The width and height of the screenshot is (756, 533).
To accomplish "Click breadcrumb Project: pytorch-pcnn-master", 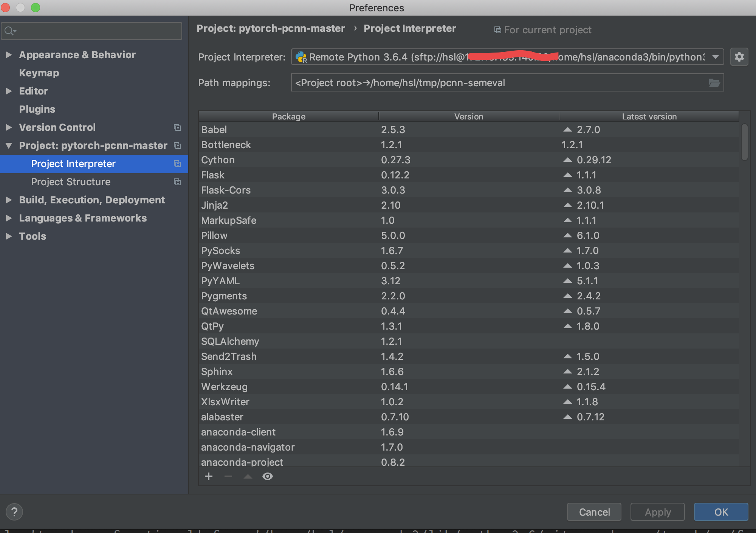I will (x=271, y=28).
